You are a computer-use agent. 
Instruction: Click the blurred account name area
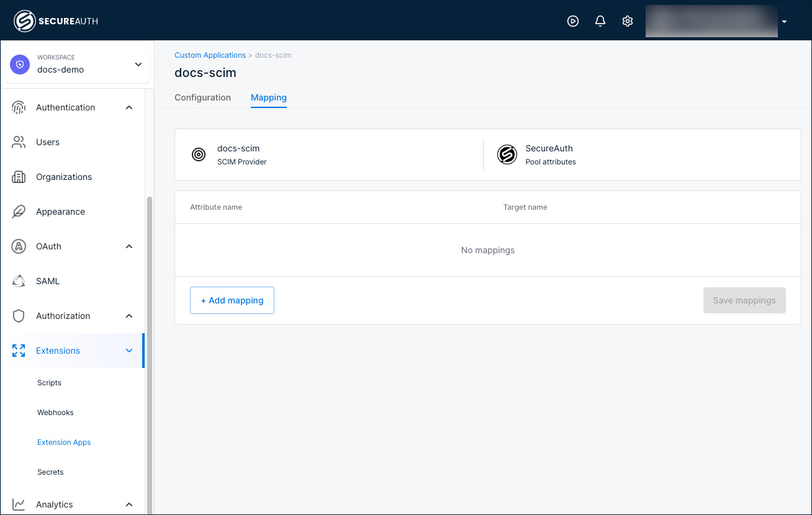pos(711,21)
